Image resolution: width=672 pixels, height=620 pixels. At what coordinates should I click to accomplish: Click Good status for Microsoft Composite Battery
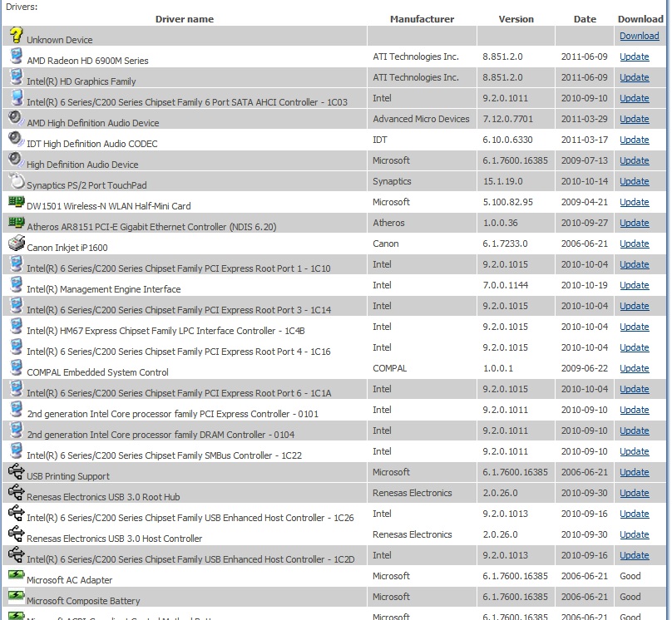click(x=630, y=597)
